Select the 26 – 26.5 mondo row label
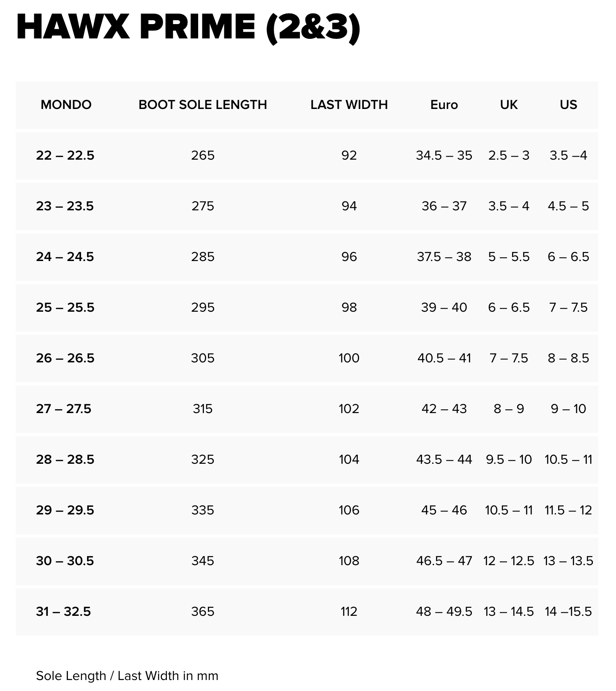 click(65, 358)
